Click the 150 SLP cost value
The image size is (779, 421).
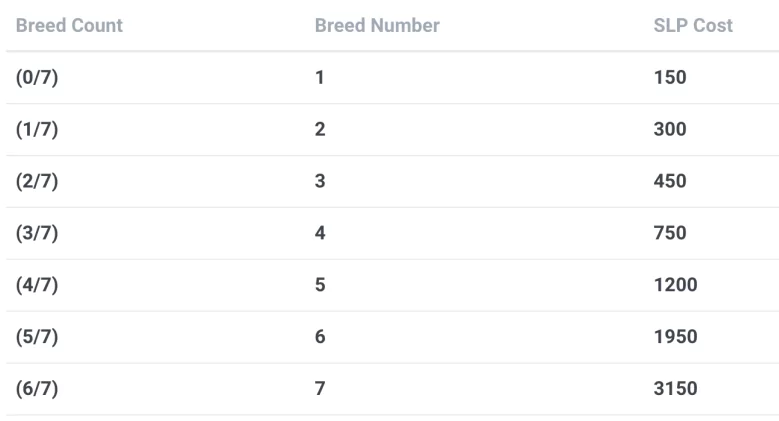670,77
